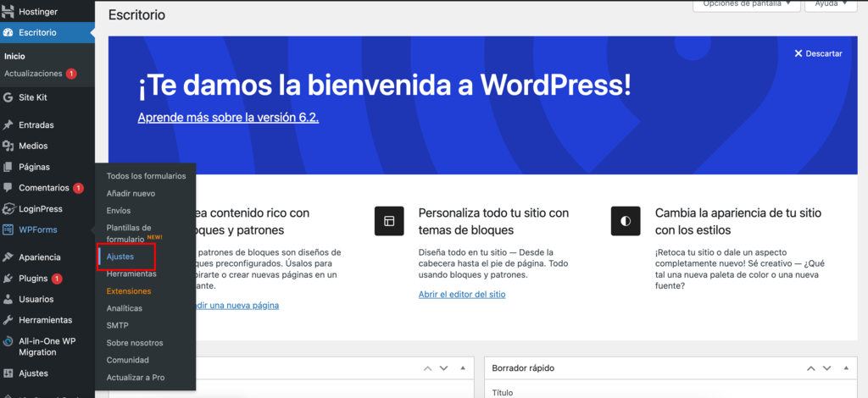This screenshot has height=398, width=868.
Task: Select Actualizar a Pro submenu entry
Action: coord(135,378)
